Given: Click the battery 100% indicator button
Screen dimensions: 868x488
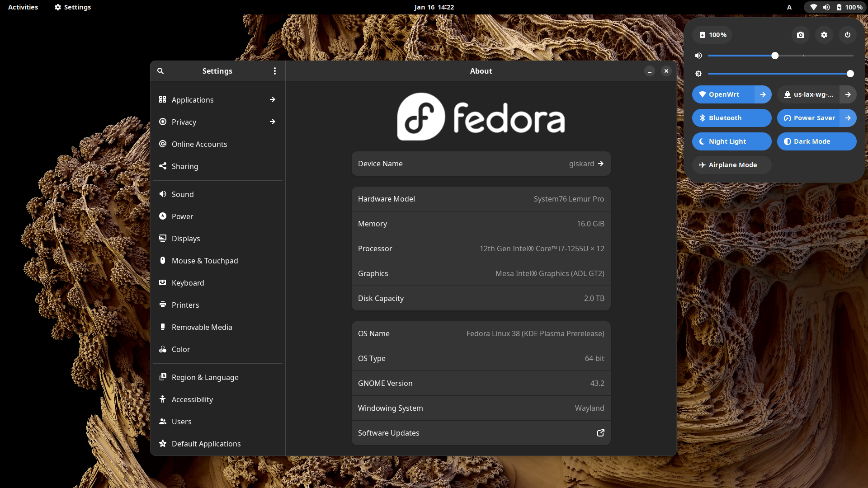Looking at the screenshot, I should [713, 35].
